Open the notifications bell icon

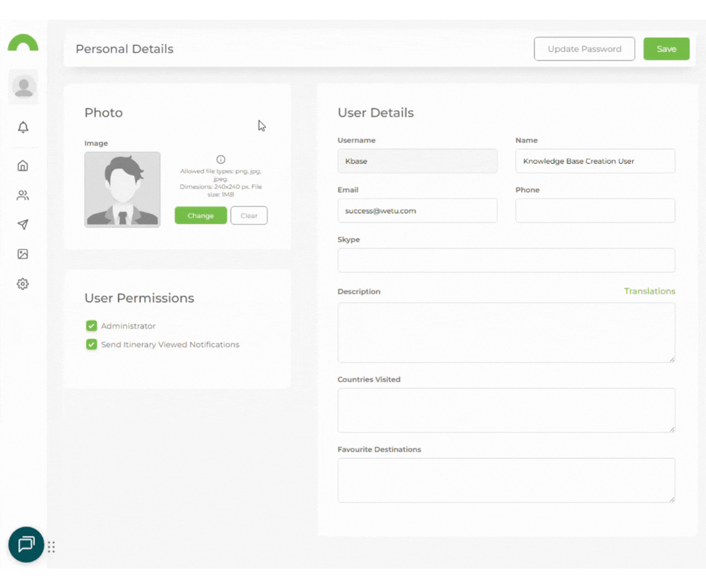tap(23, 127)
